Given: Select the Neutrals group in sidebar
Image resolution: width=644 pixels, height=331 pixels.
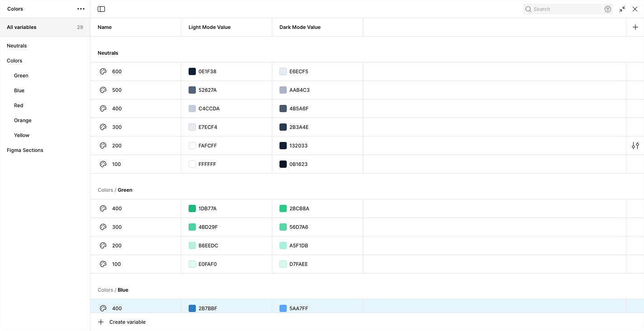Looking at the screenshot, I should coord(17,46).
